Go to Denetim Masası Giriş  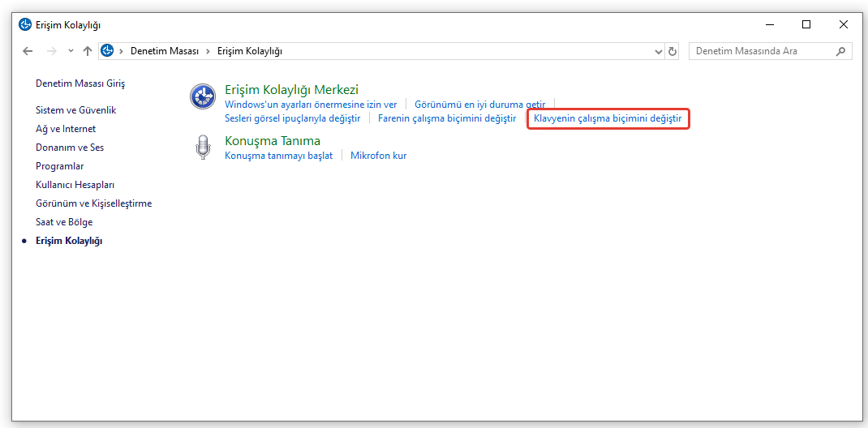[x=80, y=83]
